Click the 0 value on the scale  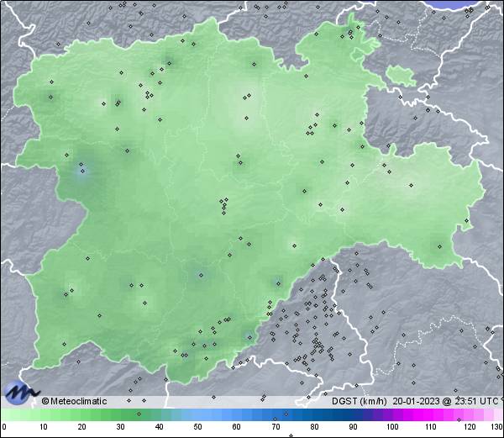[4, 427]
